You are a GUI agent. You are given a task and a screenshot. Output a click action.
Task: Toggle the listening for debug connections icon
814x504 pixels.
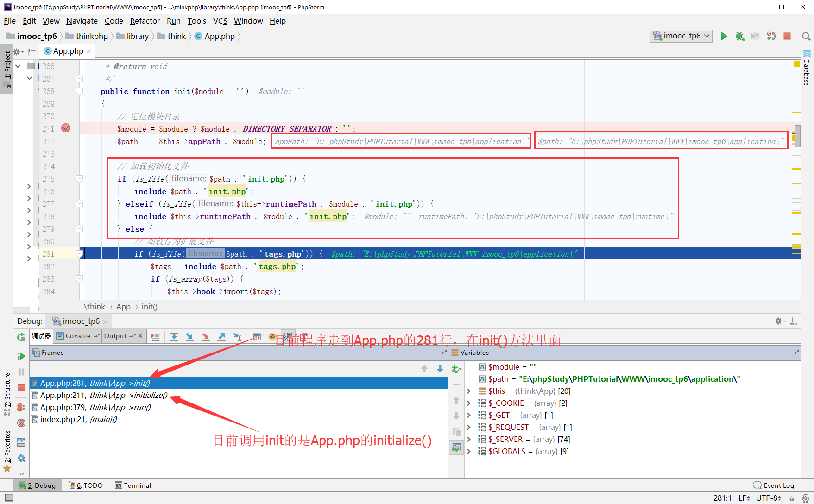click(x=771, y=36)
